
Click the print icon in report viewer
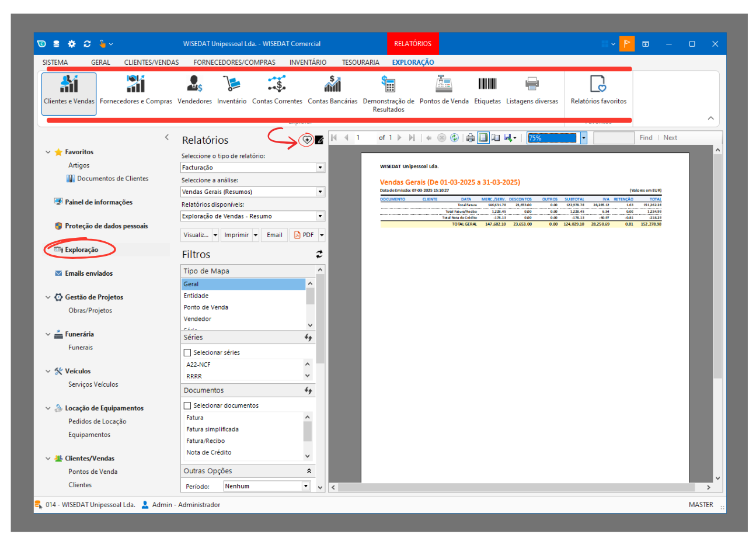[470, 138]
